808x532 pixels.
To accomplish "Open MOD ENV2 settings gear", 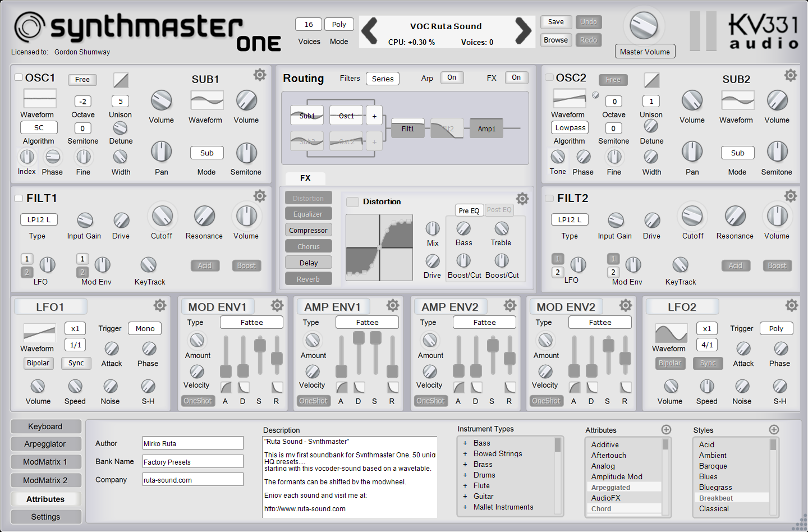I will [x=626, y=305].
